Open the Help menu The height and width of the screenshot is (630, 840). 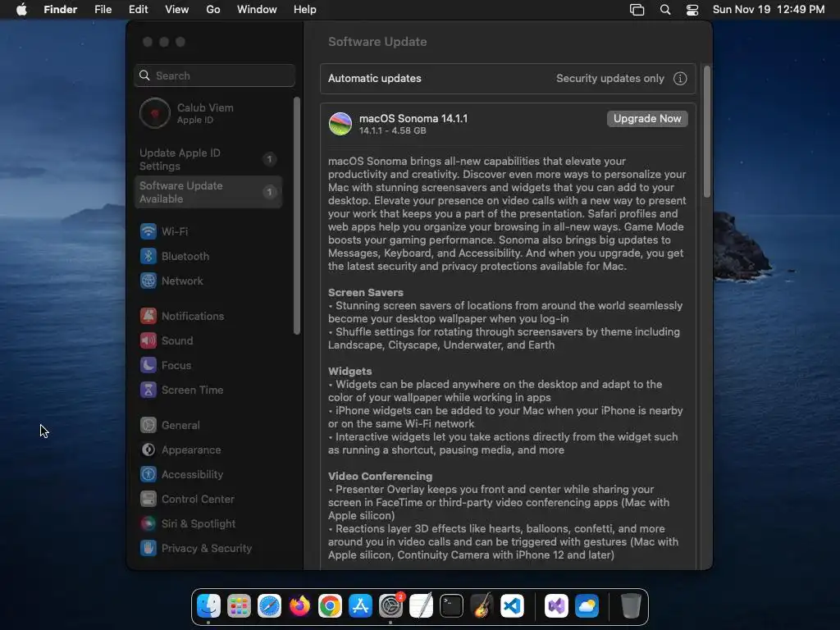(x=305, y=10)
